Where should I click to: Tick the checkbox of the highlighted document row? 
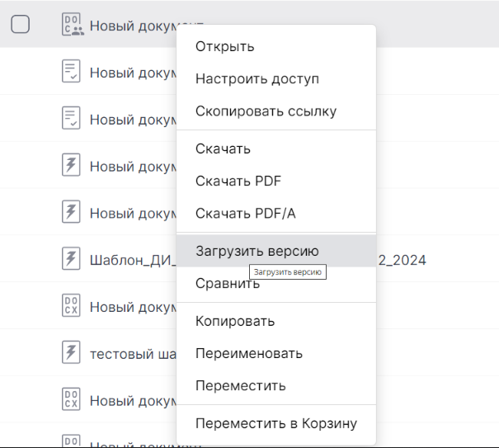21,24
